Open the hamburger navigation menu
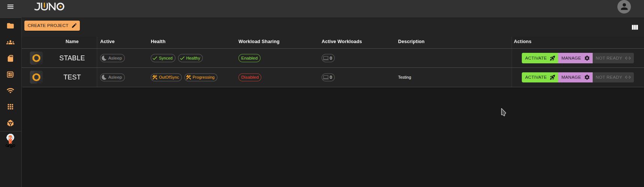The width and height of the screenshot is (644, 187). point(10,7)
